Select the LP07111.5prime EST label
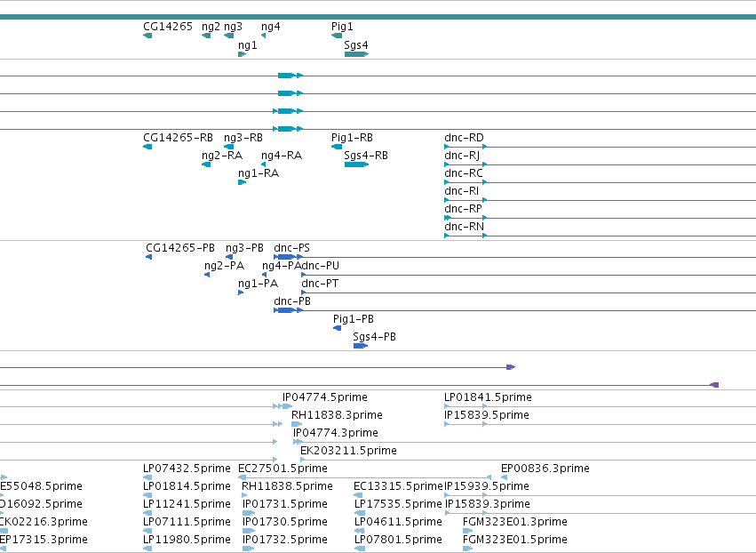This screenshot has height=553, width=756. (187, 522)
